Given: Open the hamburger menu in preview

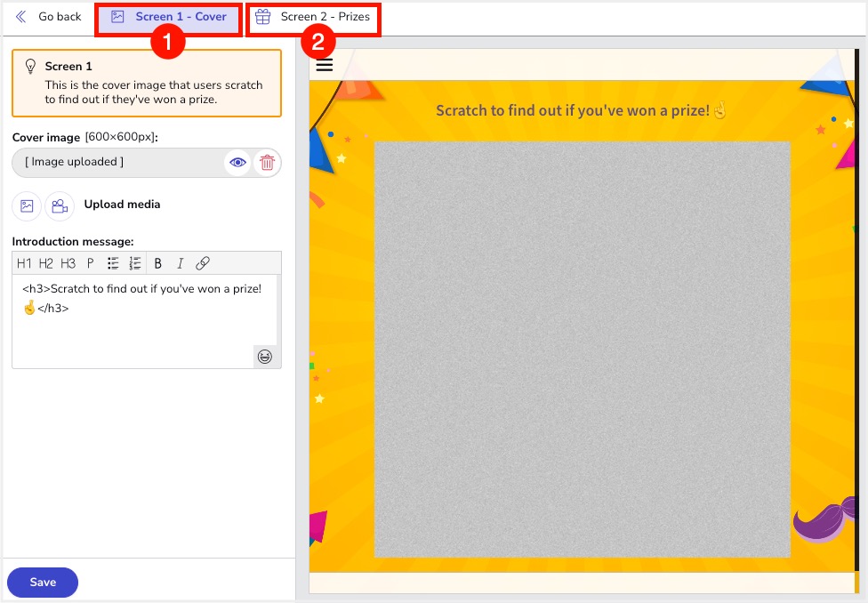Looking at the screenshot, I should pyautogui.click(x=325, y=64).
